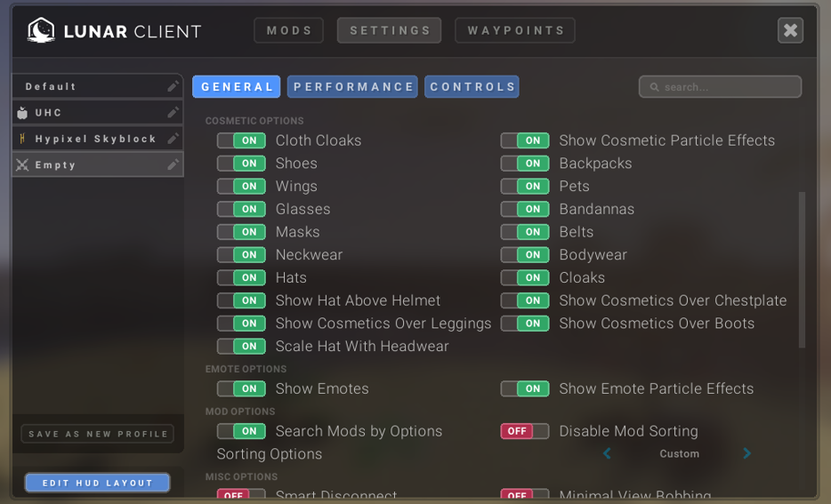Edit the Empty profile pencil icon
The width and height of the screenshot is (831, 504).
click(x=173, y=164)
